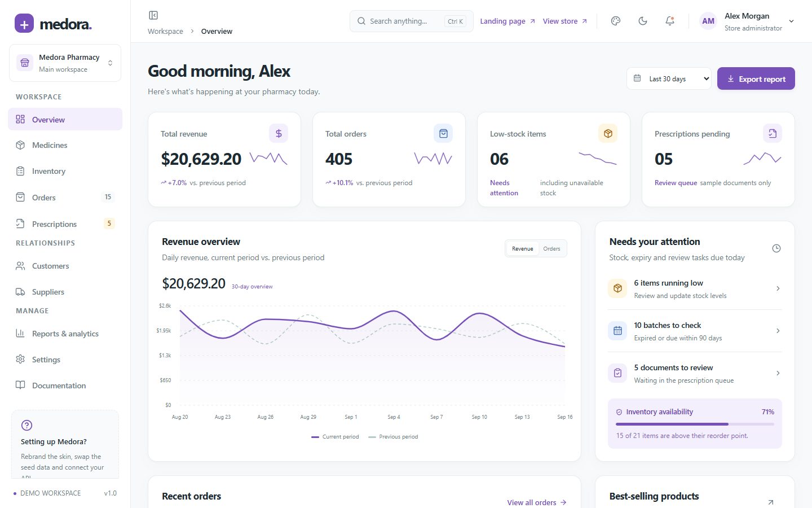Click Inventory availability progress bar

click(x=695, y=424)
